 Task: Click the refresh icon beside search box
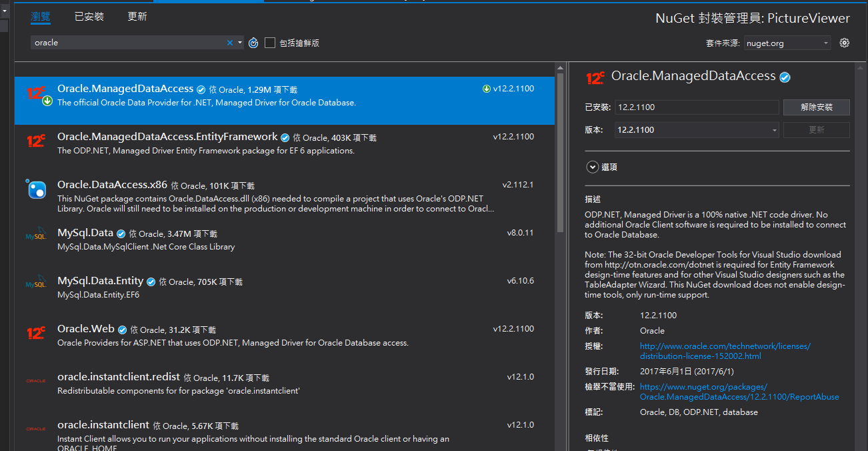253,43
